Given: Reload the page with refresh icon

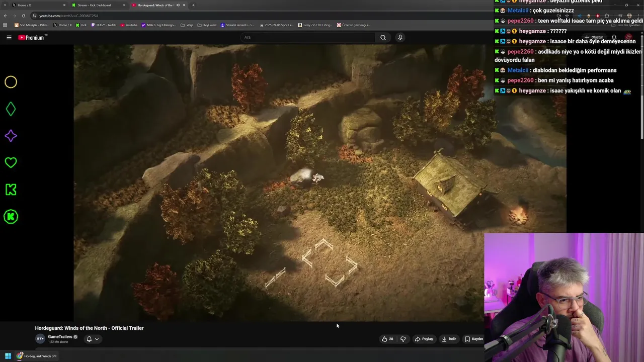Looking at the screenshot, I should click(23, 16).
